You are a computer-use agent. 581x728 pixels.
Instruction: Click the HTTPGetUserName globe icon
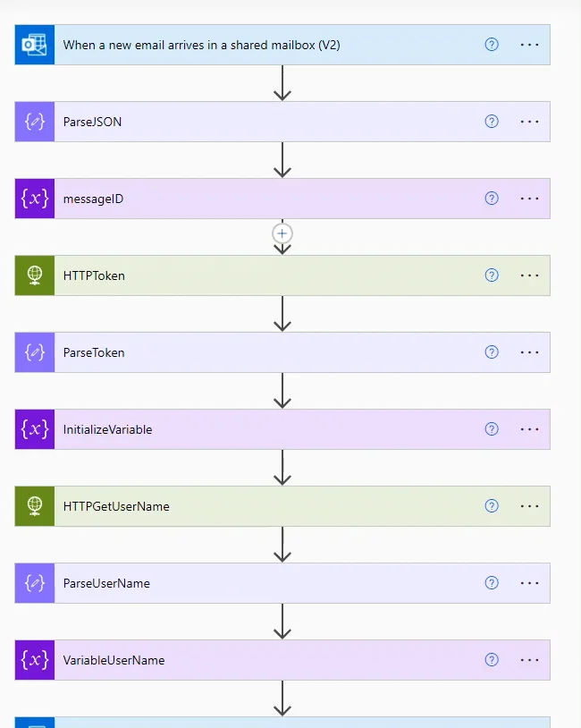[x=35, y=506]
